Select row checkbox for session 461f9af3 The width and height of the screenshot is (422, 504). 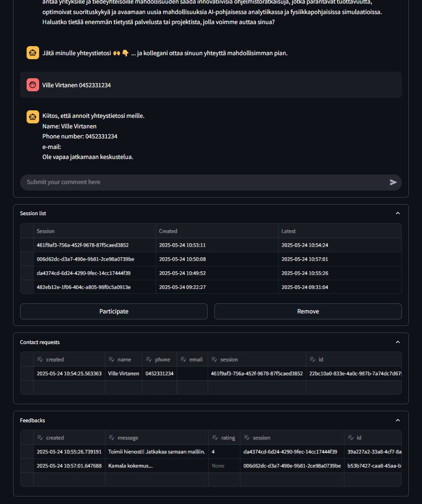coord(27,245)
